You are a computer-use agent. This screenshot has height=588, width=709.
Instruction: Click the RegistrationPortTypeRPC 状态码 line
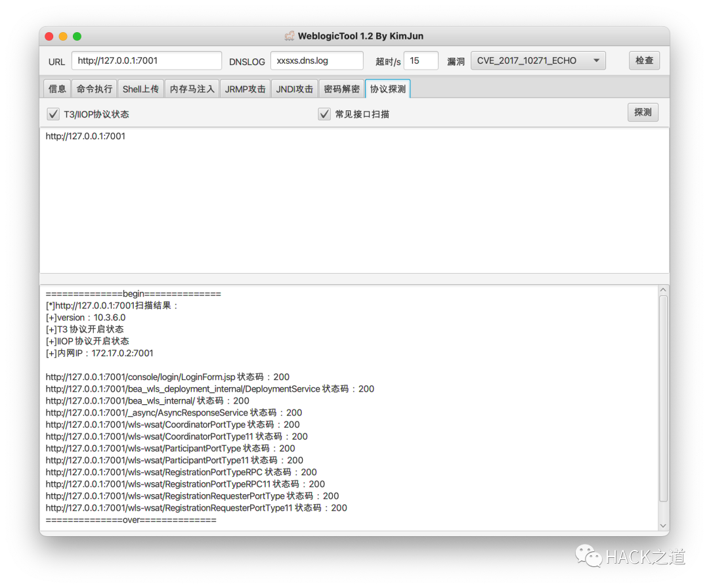coord(181,472)
